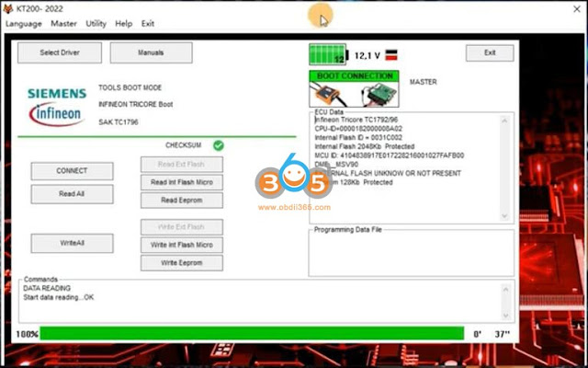Screen dimensions: 588x368
Task: Click ECU Data scroll up arrow
Action: point(504,121)
